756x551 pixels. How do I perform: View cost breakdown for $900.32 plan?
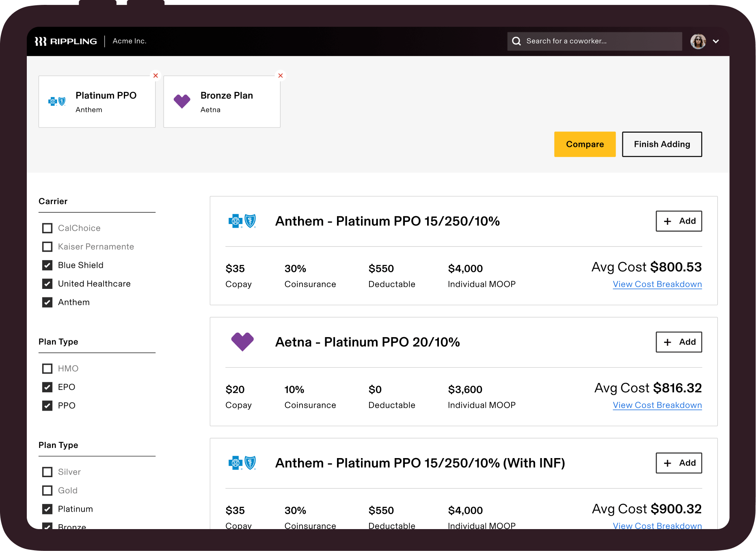pos(657,525)
